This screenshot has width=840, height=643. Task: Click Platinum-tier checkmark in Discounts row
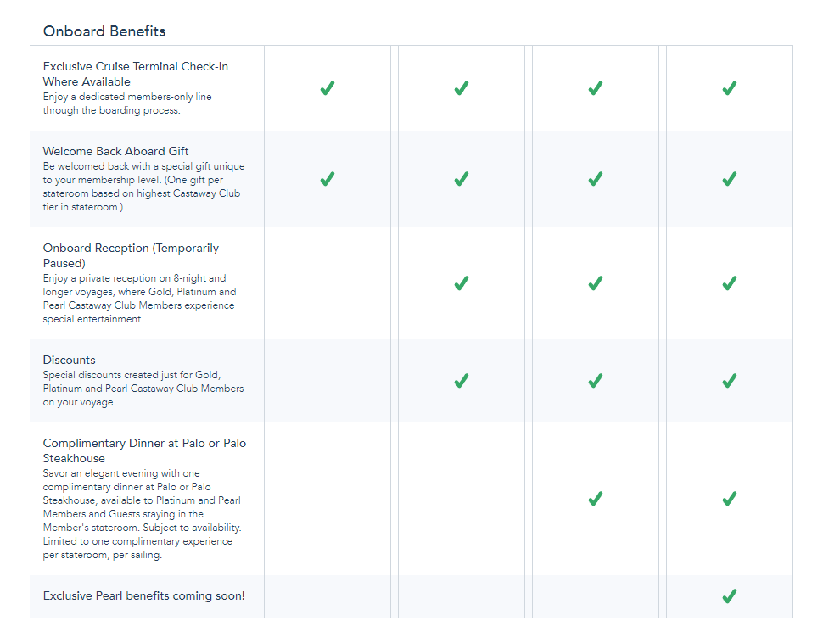(x=596, y=381)
